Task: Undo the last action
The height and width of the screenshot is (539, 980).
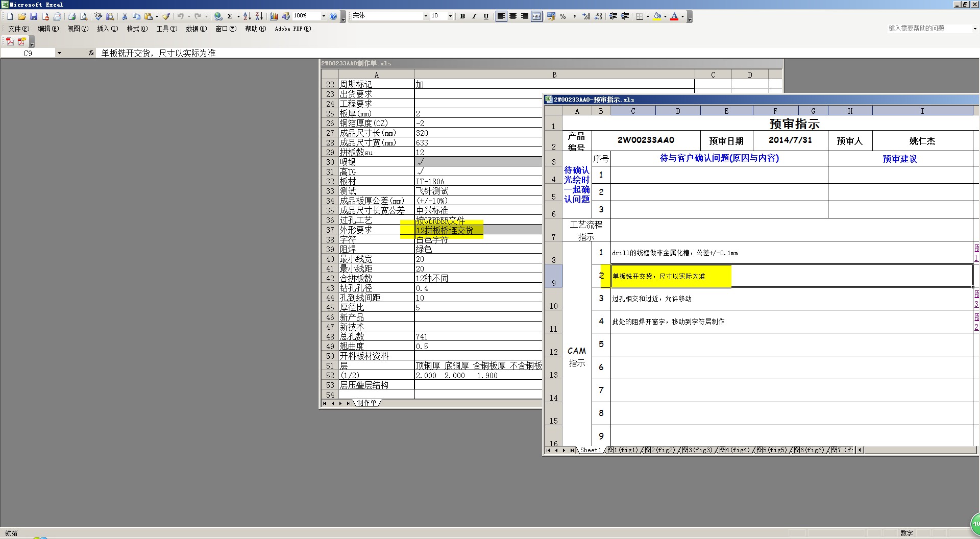Action: 181,16
